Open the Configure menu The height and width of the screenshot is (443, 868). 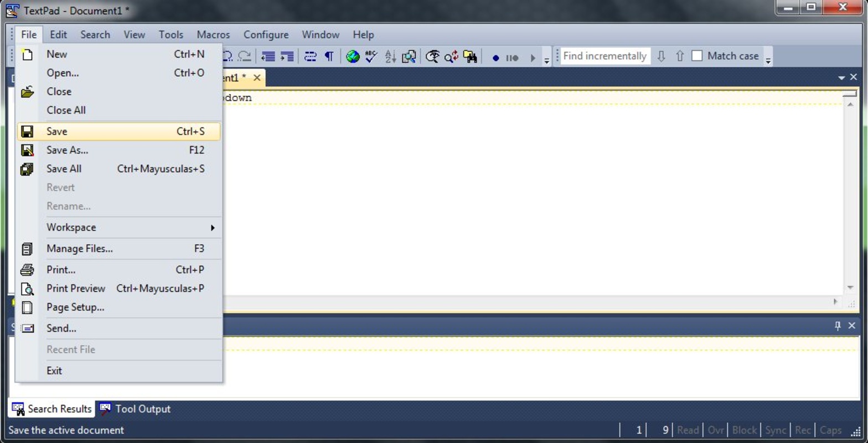coord(266,34)
